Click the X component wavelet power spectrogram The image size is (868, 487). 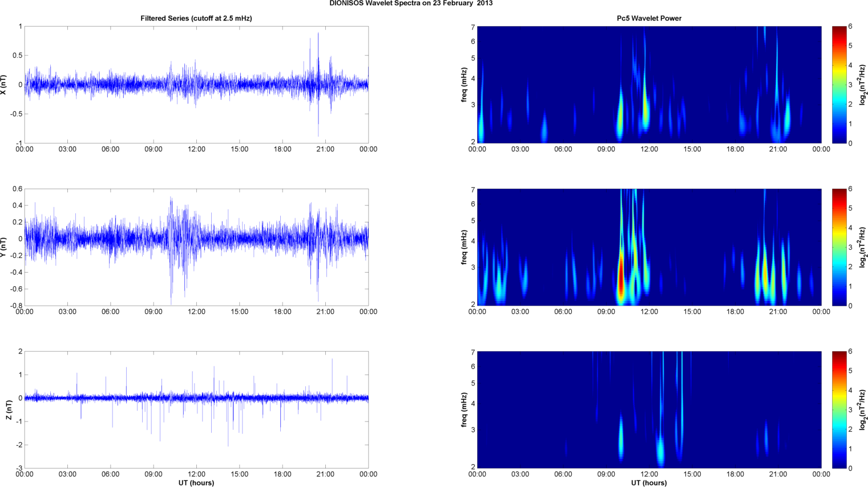649,84
